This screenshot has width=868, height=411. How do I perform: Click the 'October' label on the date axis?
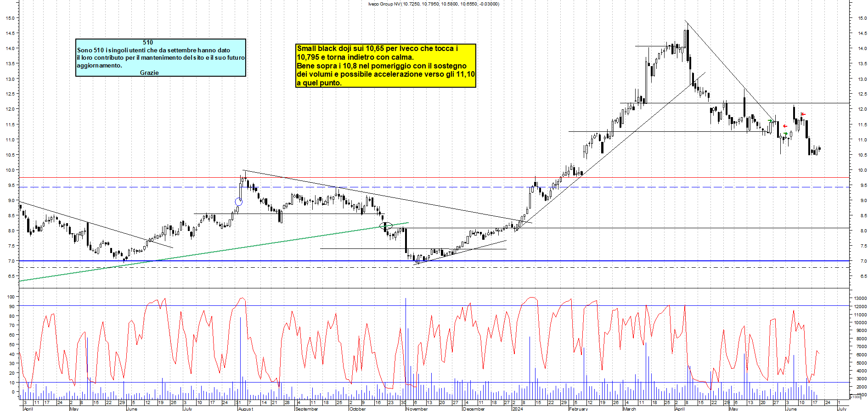tap(357, 409)
